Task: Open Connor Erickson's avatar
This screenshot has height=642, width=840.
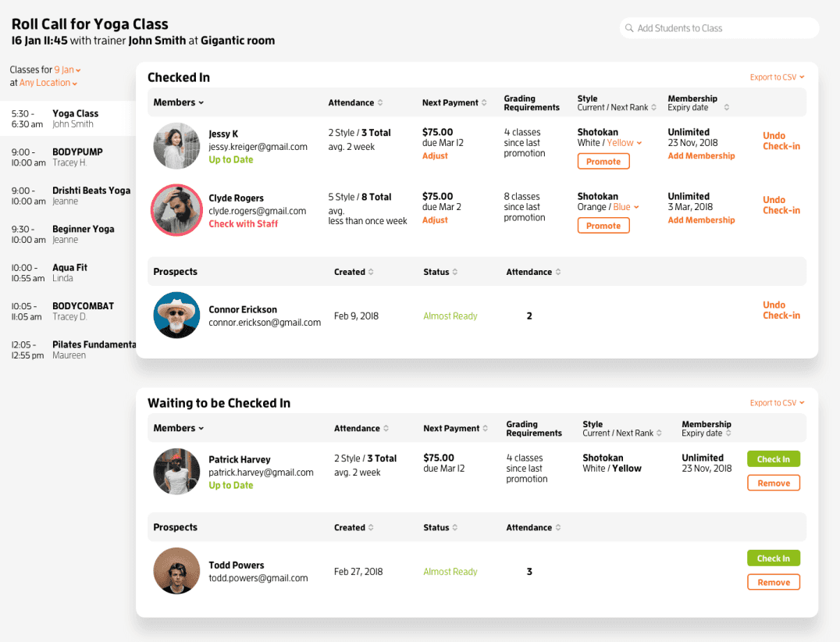Action: click(x=176, y=316)
